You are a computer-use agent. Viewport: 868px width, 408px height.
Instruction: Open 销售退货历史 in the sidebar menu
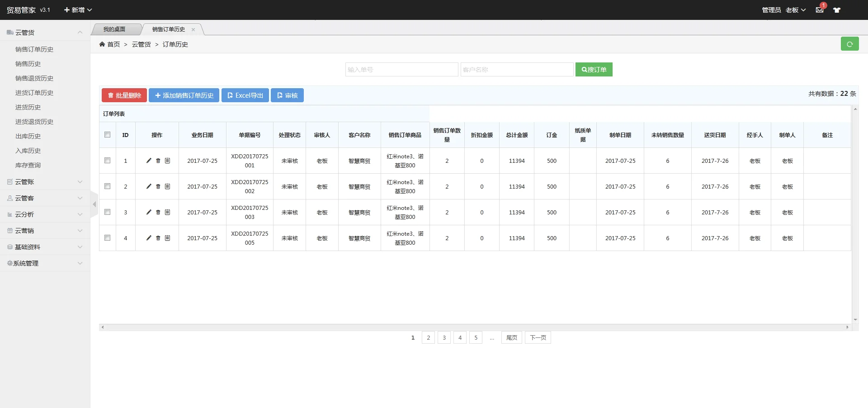[x=34, y=78]
